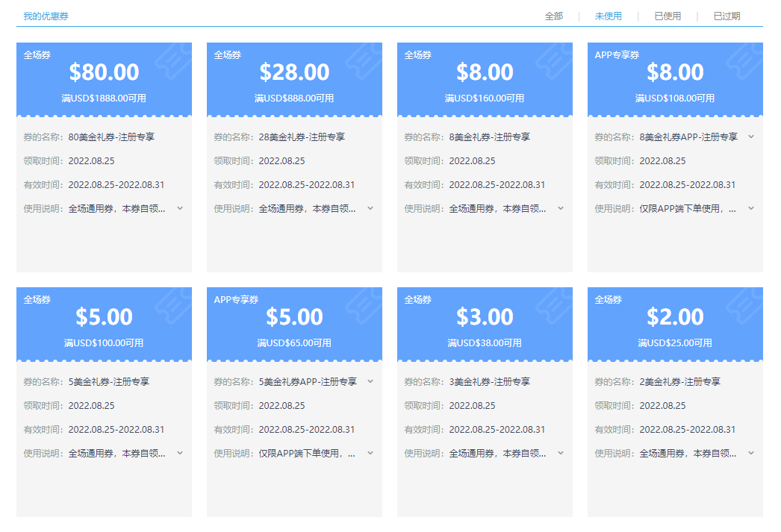Expand usage notes on the 2美金礼券 card
Image resolution: width=781 pixels, height=532 pixels.
751,454
